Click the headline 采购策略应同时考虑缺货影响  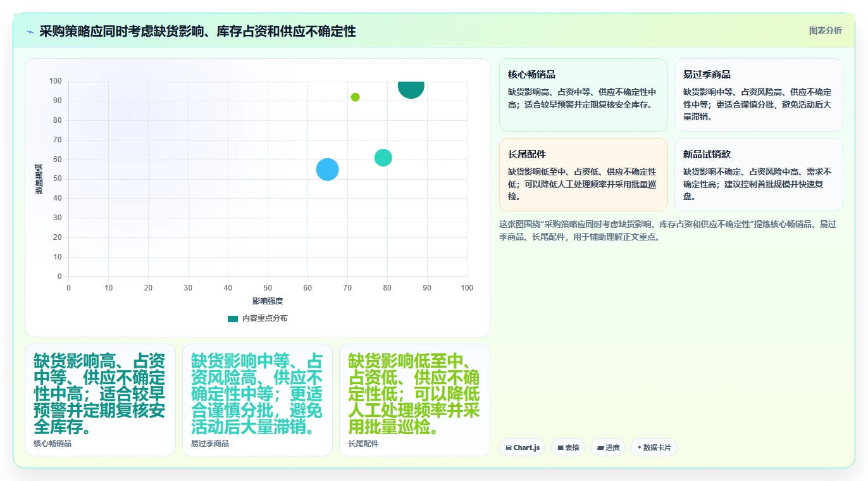[x=197, y=31]
